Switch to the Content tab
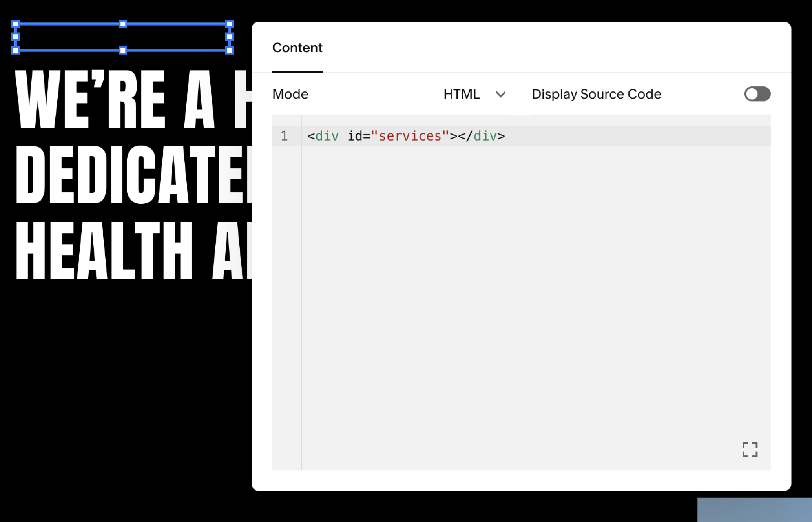812x522 pixels. click(x=297, y=48)
